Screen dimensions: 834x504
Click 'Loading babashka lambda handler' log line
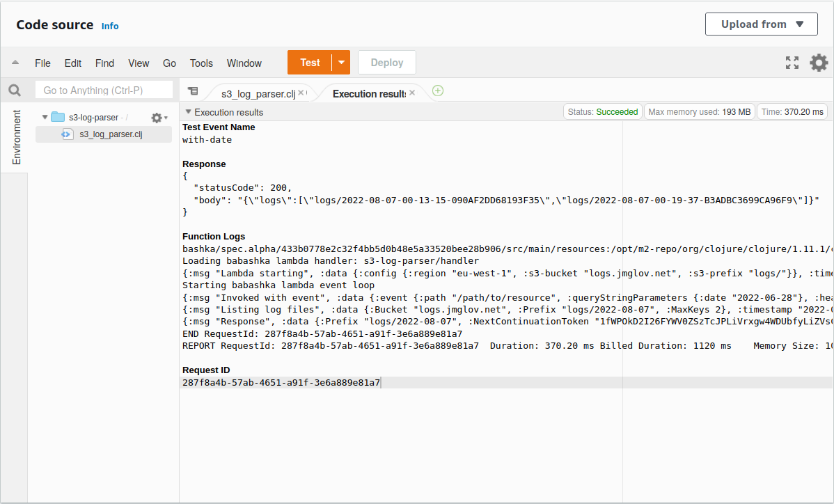(330, 261)
